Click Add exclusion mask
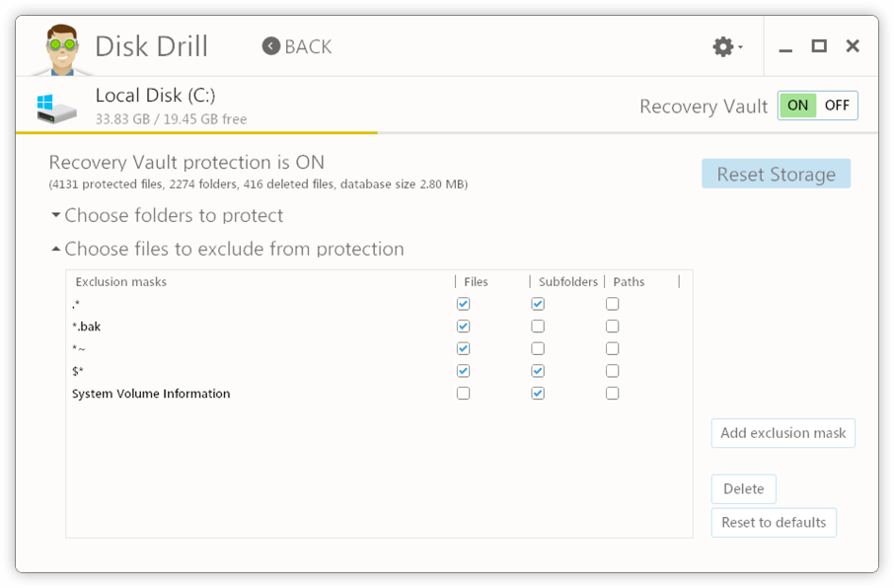The image size is (894, 588). 782,433
